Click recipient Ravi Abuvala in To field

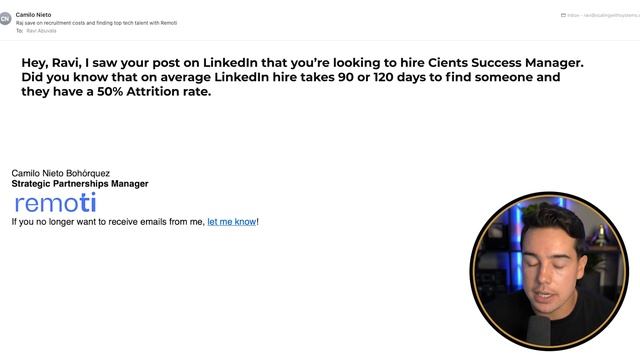click(41, 31)
